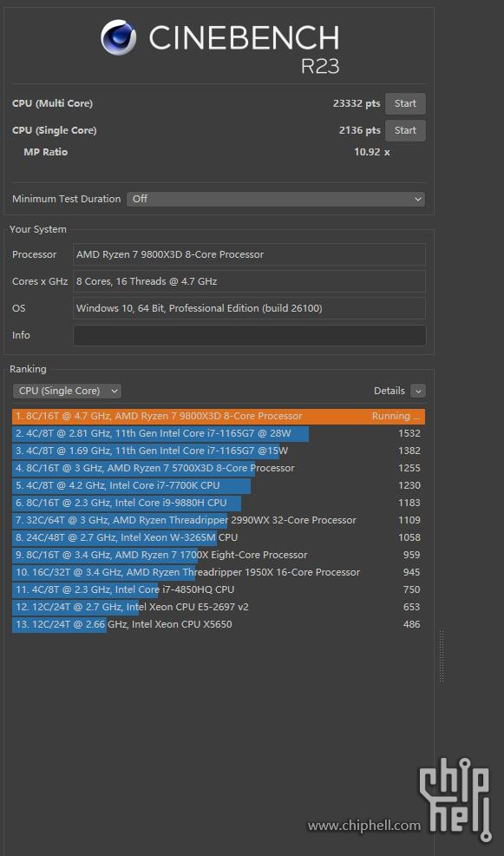The width and height of the screenshot is (504, 856).
Task: Select ranking row 10 Threadripper 1950X
Action: (x=219, y=573)
